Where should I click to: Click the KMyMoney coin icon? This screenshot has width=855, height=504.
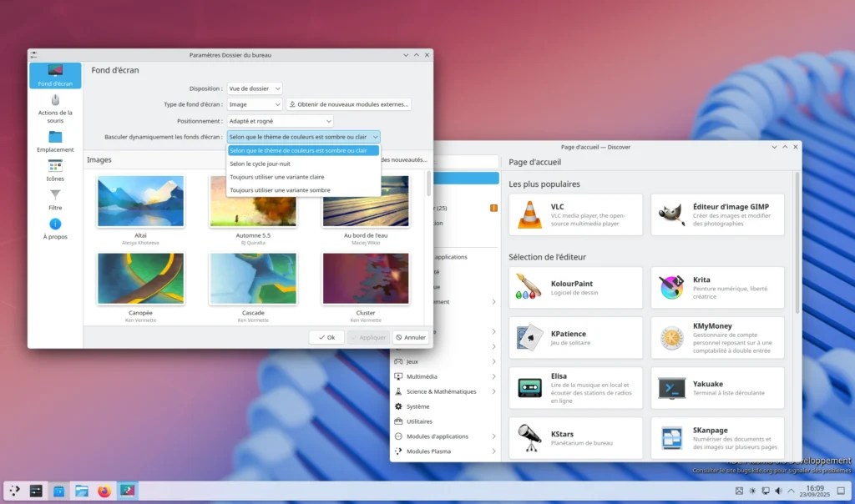[671, 338]
